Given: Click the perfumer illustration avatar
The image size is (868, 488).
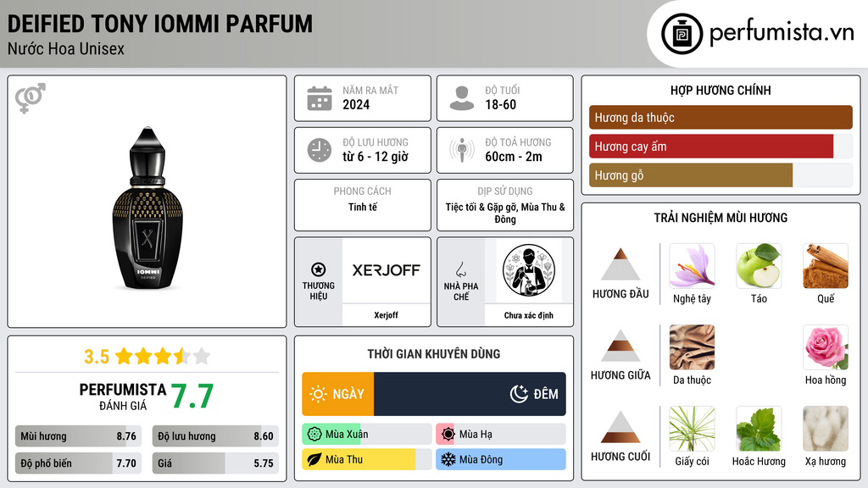Looking at the screenshot, I should tap(529, 270).
